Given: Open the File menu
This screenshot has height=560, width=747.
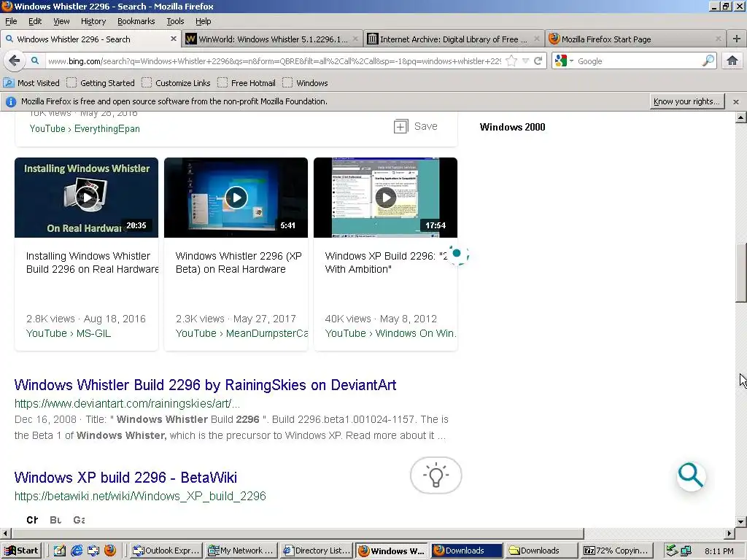Looking at the screenshot, I should click(11, 21).
